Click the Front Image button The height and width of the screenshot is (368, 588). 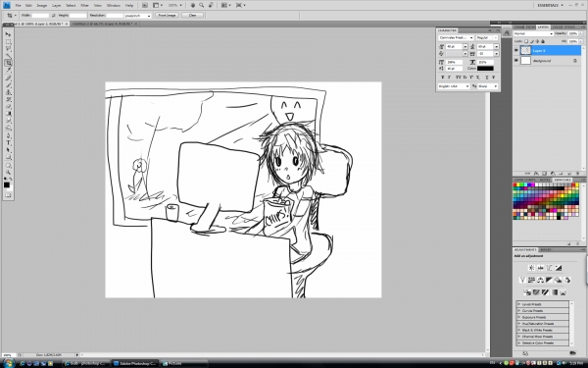pos(167,15)
